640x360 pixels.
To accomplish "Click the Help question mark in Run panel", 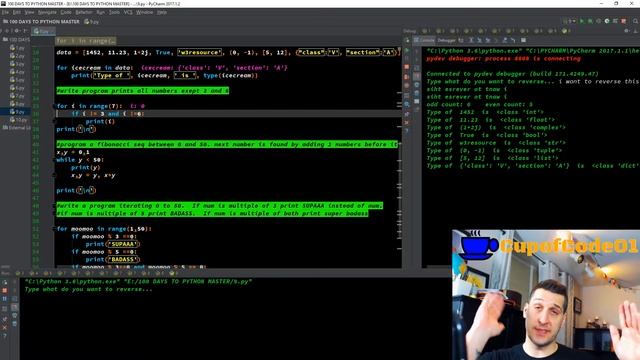I will coord(4,336).
